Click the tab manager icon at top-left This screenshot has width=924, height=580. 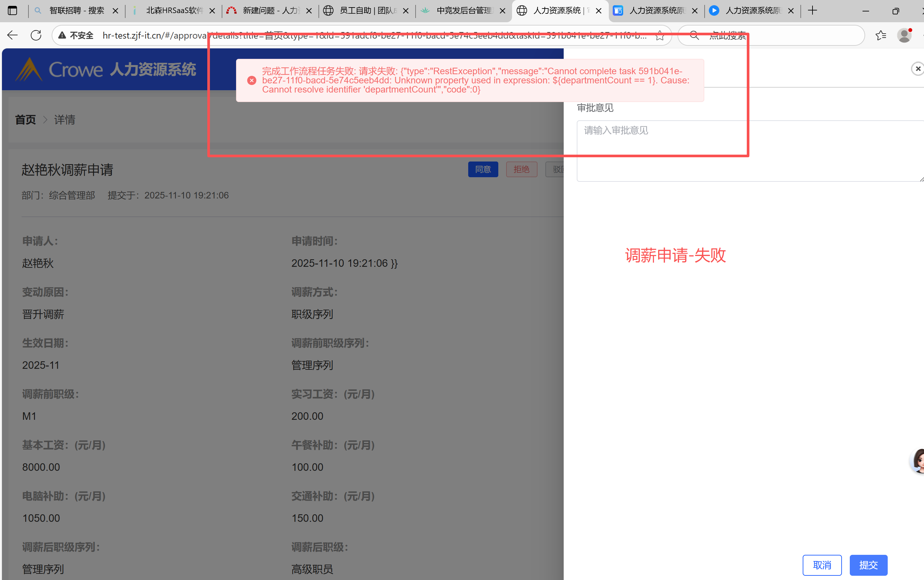[x=13, y=11]
